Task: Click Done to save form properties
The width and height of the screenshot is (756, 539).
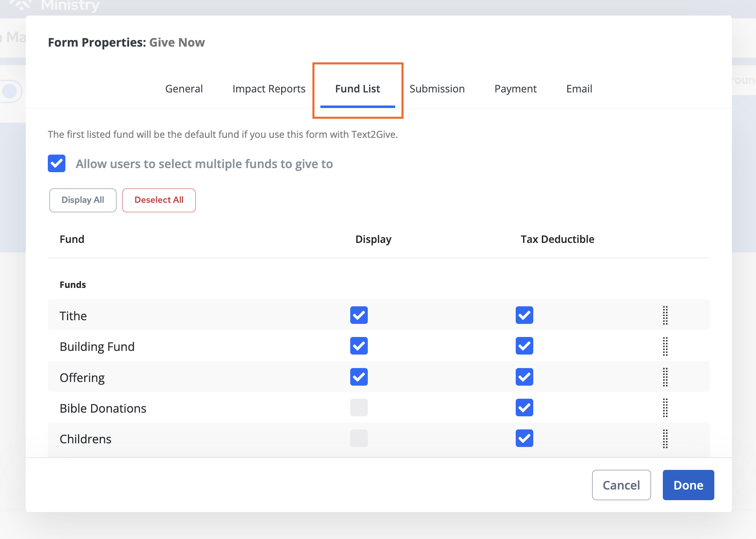Action: point(688,485)
